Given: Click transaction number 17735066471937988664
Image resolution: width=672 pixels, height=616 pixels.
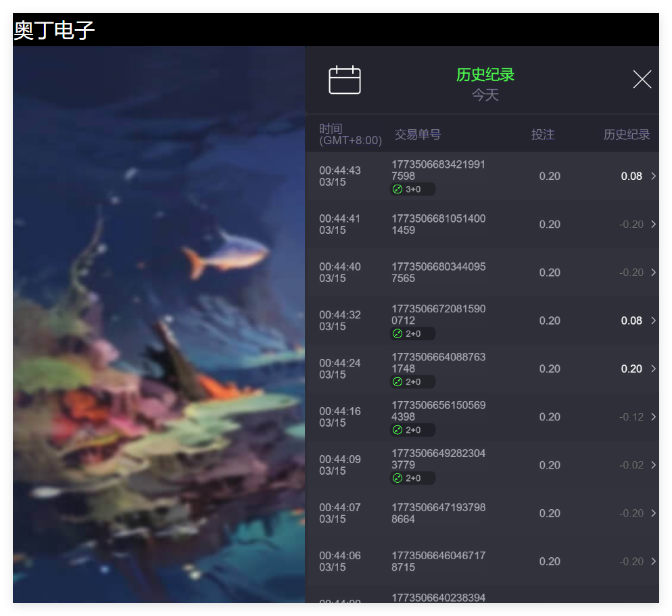Looking at the screenshot, I should pos(438,513).
